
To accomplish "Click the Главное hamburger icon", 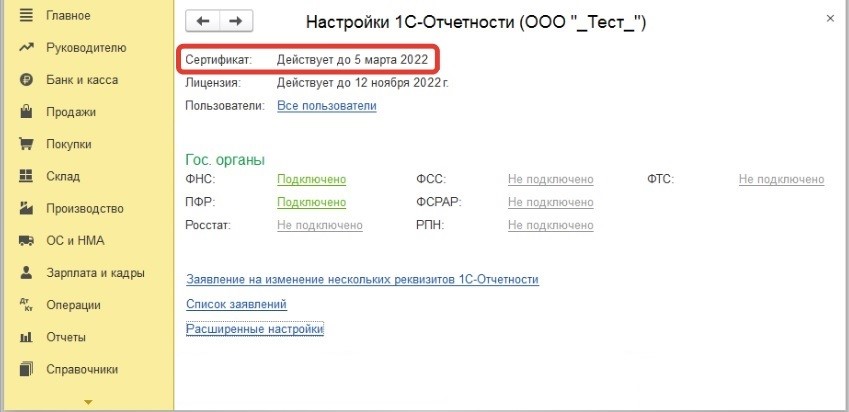I will pos(26,15).
